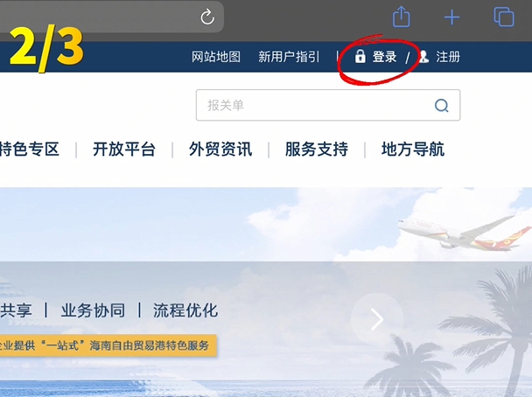Expand 地方导航 navigation menu

(413, 150)
